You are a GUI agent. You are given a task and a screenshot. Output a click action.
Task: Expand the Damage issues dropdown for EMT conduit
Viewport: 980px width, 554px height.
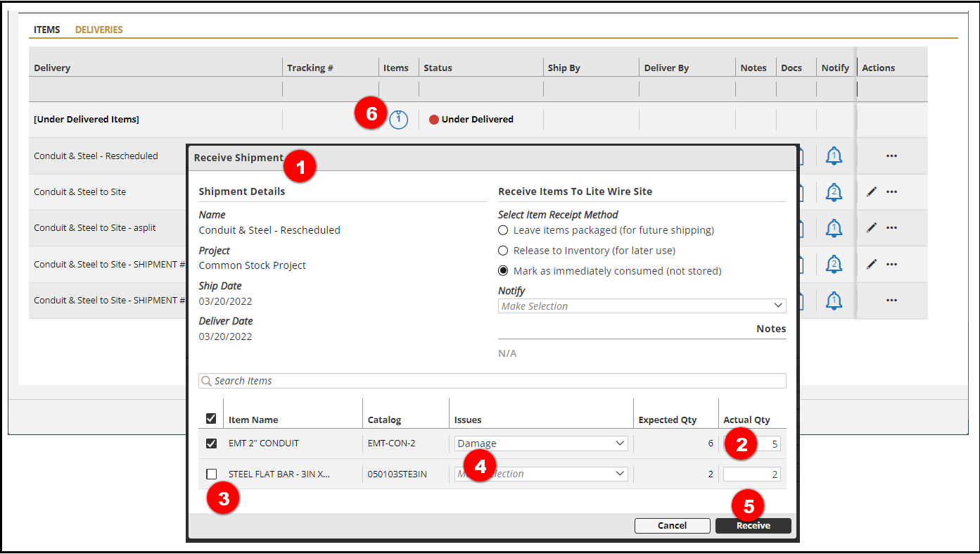point(540,443)
